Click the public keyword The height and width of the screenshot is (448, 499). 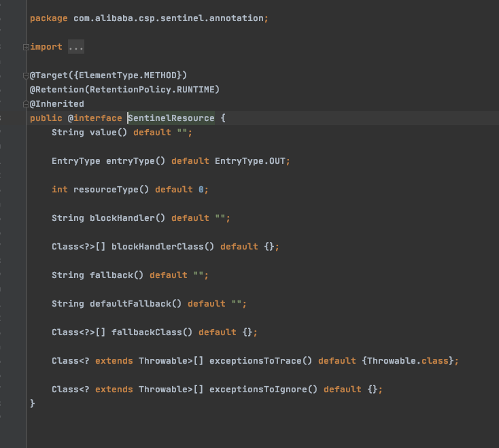[x=46, y=118]
